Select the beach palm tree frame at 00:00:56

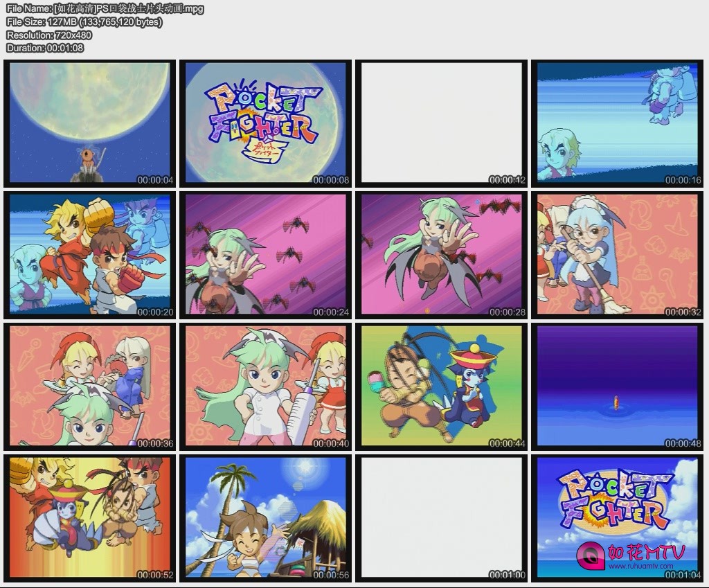coord(265,518)
